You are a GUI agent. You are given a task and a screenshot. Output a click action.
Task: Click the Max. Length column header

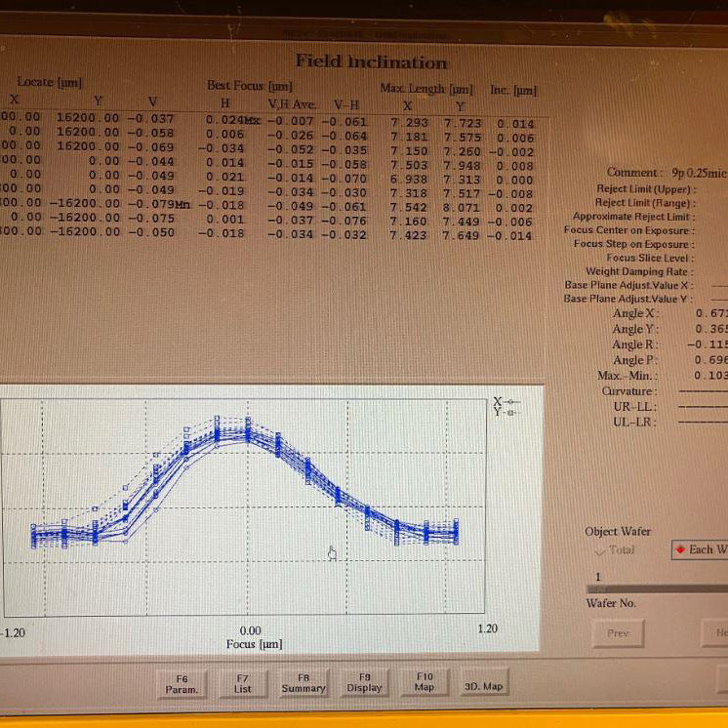[x=427, y=89]
